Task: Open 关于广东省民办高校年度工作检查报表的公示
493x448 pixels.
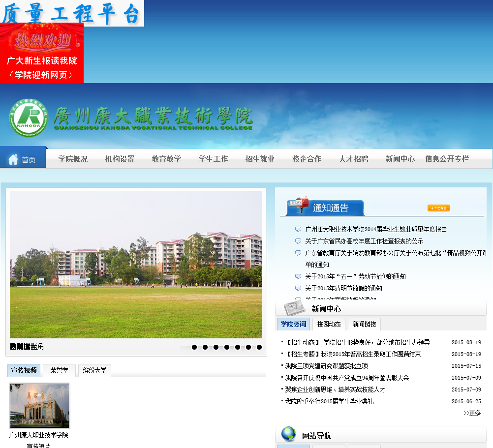Action: coord(364,241)
